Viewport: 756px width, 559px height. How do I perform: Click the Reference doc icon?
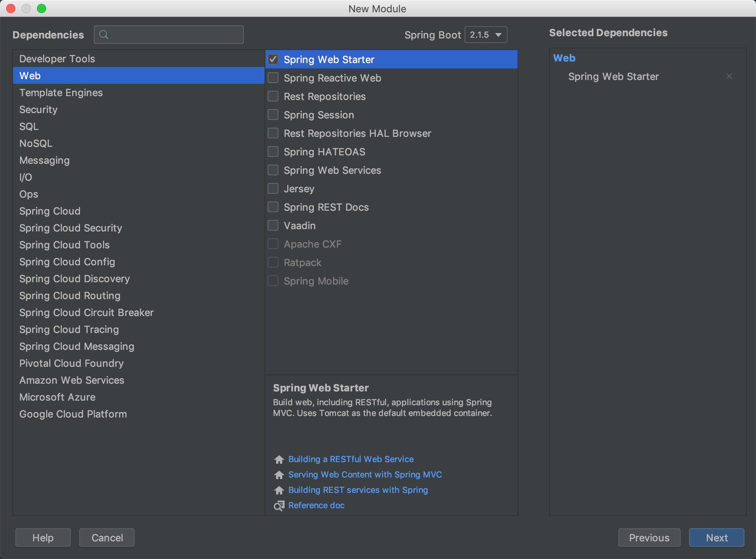pos(279,506)
